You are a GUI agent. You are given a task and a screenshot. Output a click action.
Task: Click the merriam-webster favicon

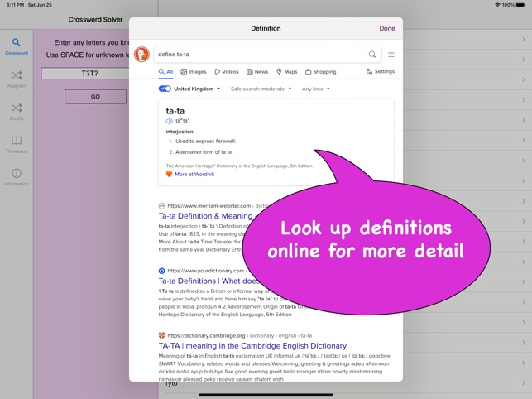162,206
